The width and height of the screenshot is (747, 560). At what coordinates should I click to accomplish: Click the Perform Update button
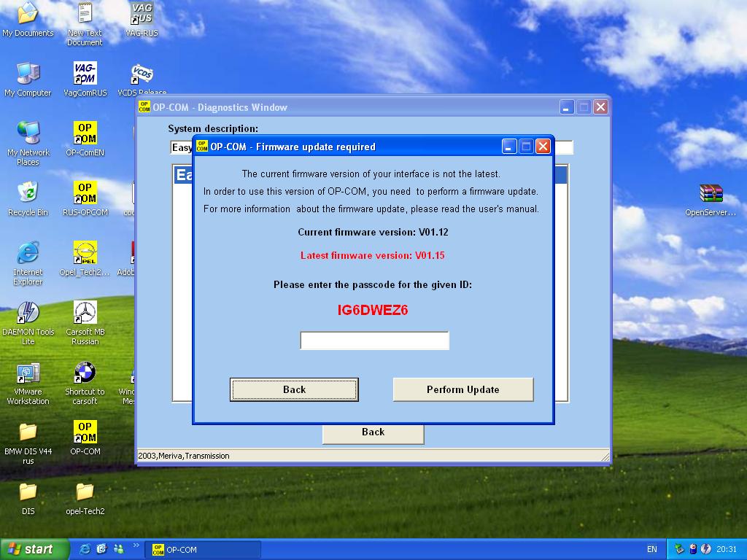click(462, 389)
